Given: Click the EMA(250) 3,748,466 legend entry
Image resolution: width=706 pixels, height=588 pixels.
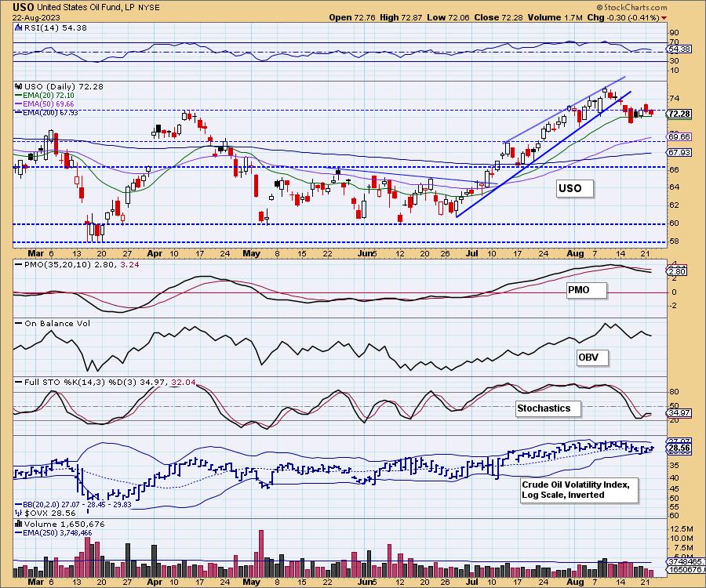Looking at the screenshot, I should pyautogui.click(x=53, y=532).
